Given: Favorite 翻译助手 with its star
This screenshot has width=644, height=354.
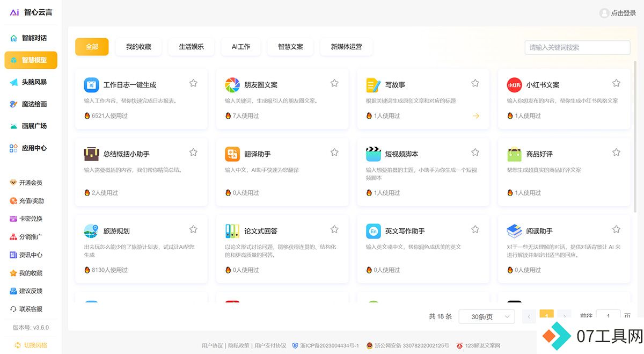Looking at the screenshot, I should click(334, 153).
